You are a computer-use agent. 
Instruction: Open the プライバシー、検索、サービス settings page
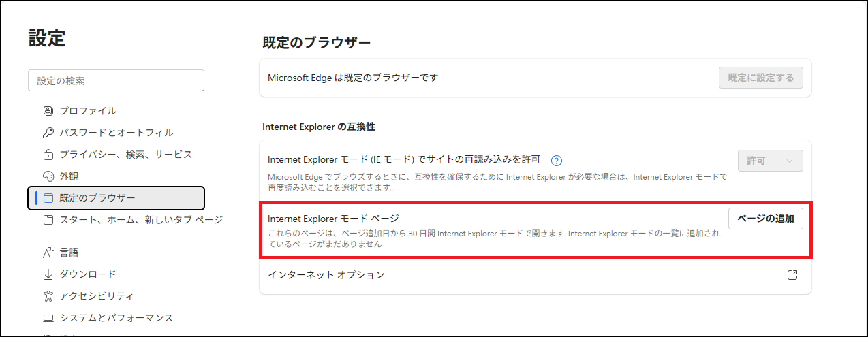pos(126,155)
